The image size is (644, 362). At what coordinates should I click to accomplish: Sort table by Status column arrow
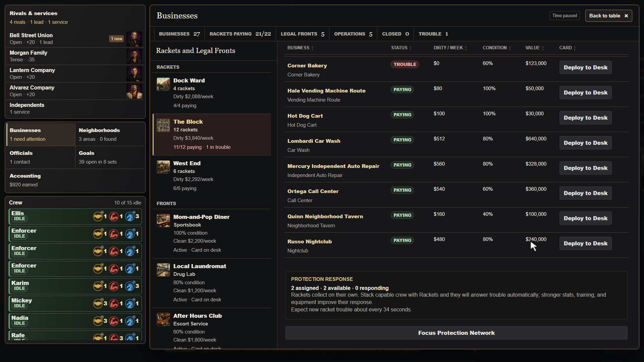(410, 48)
